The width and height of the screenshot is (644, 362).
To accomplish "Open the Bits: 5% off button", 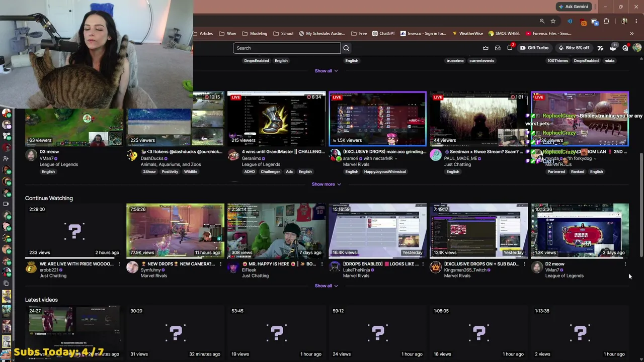I will coord(574,48).
